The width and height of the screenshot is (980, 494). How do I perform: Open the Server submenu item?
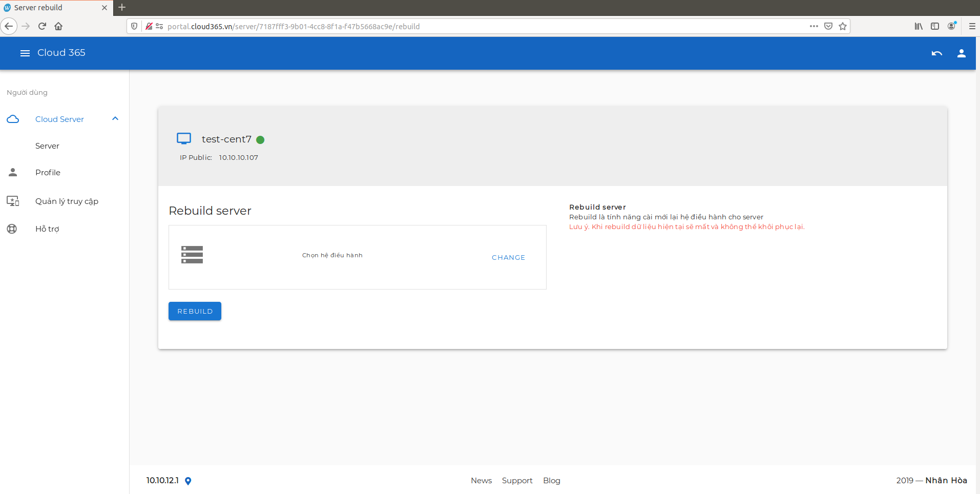tap(47, 146)
